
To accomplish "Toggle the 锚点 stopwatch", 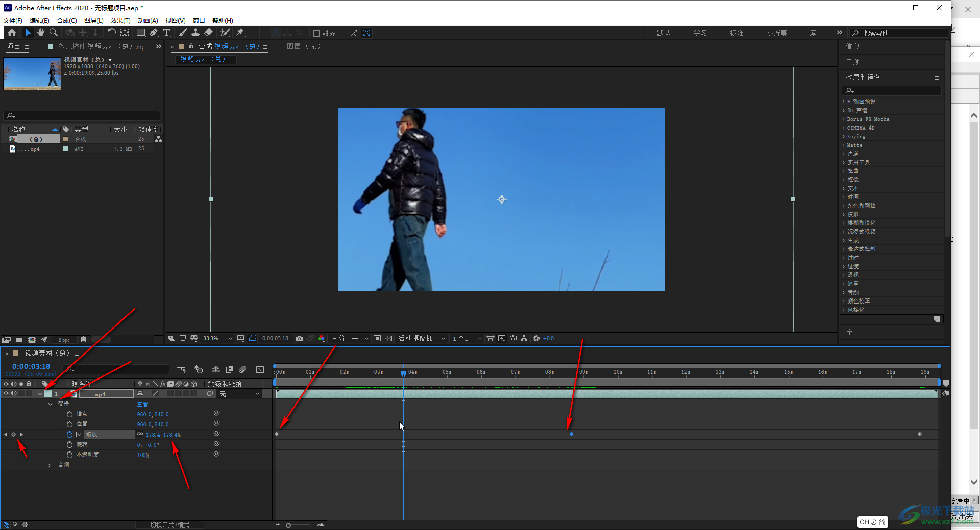I will (69, 414).
